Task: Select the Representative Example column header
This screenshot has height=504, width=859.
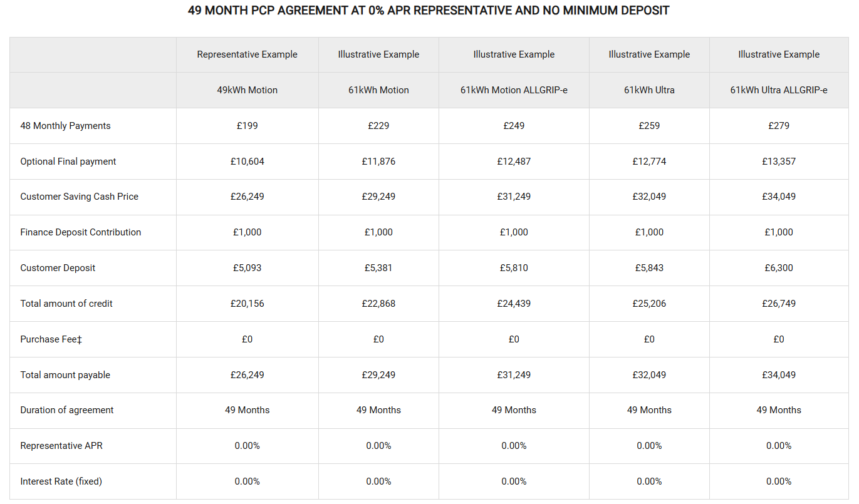Action: pyautogui.click(x=247, y=54)
